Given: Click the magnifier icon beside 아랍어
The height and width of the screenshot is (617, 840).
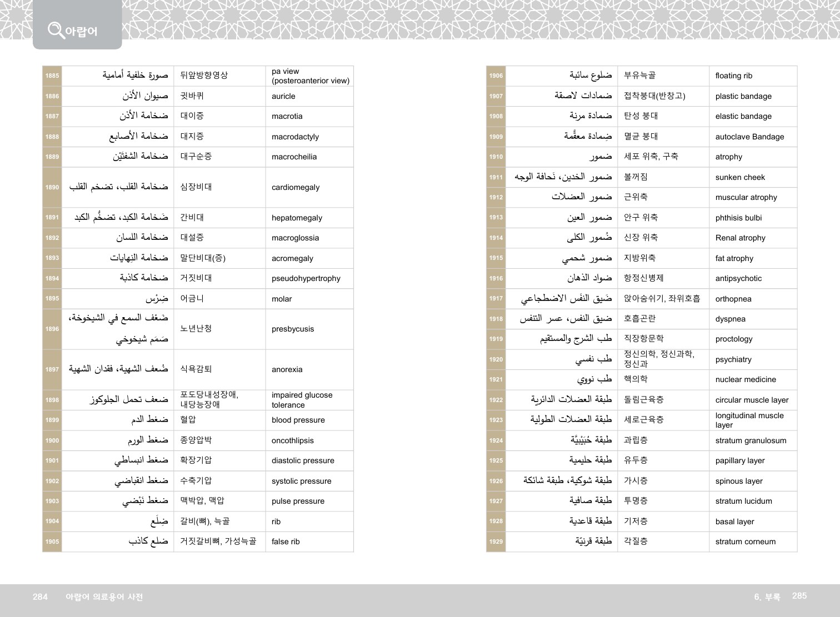Looking at the screenshot, I should pos(56,30).
